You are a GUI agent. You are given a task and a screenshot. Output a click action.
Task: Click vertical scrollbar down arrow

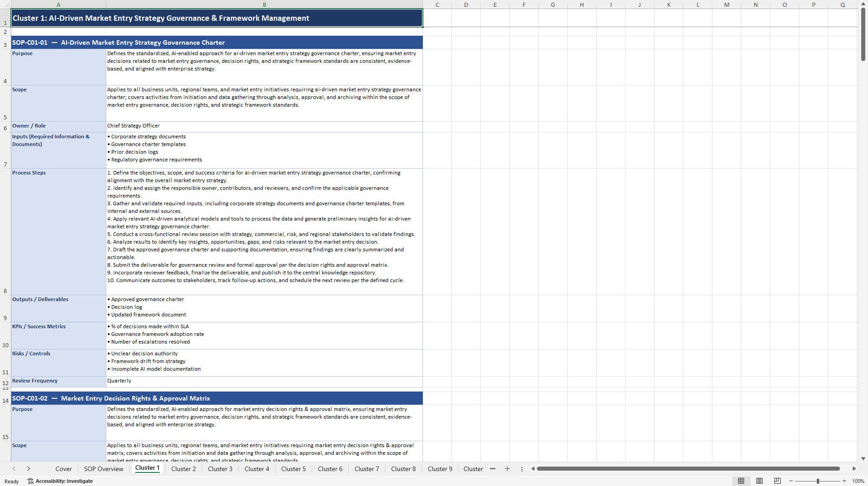[x=863, y=458]
